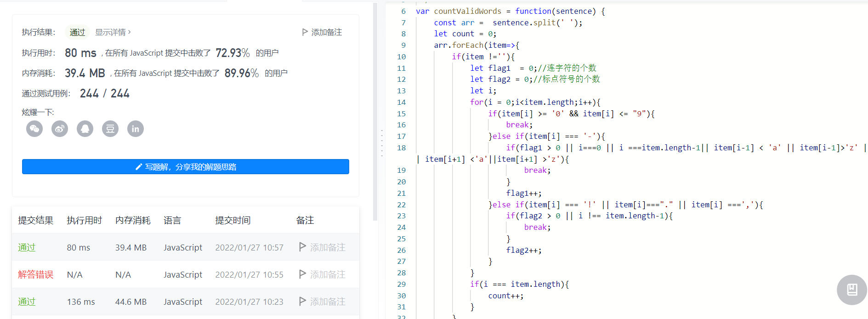Click flag icon in 10:23 submission row
The width and height of the screenshot is (868, 319).
point(302,302)
